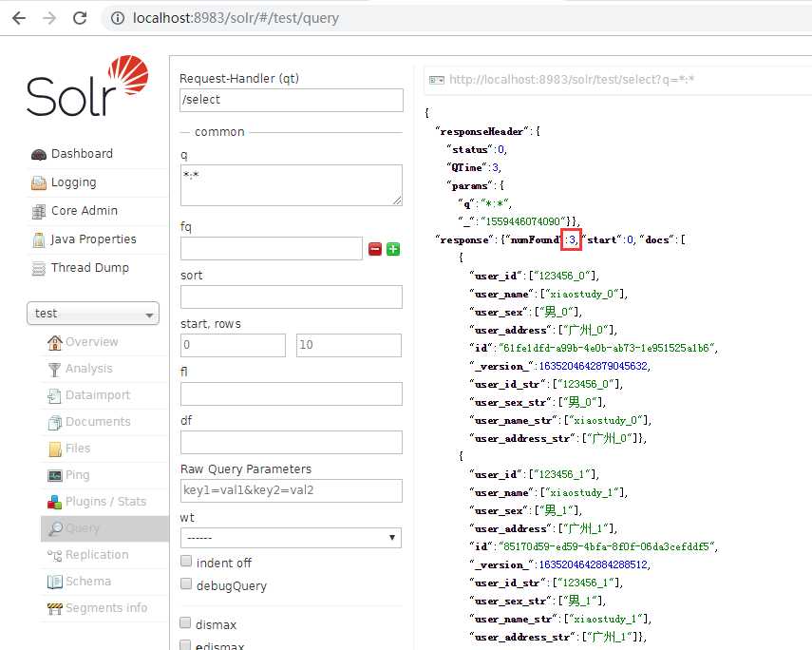812x650 pixels.
Task: Open Logging from the sidebar
Action: [x=73, y=182]
